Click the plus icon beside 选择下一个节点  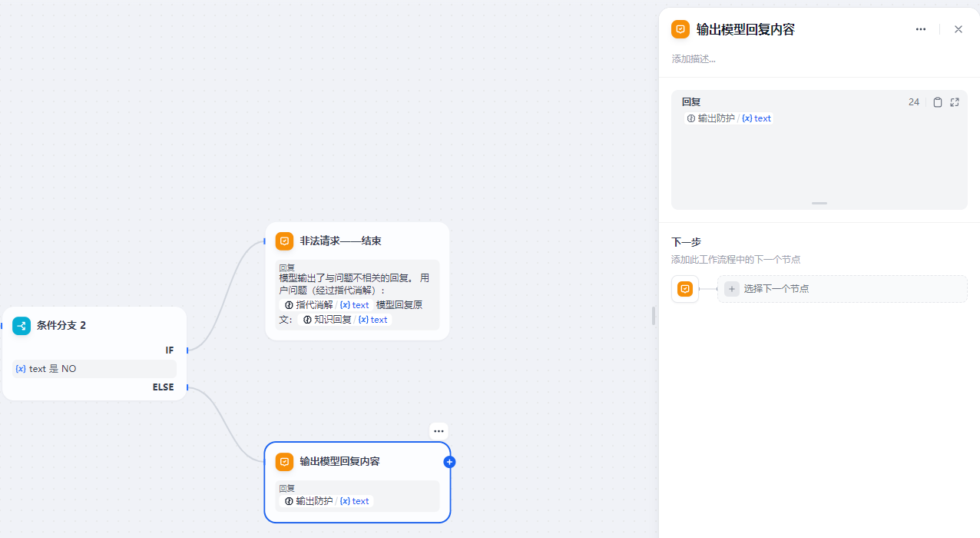point(732,289)
